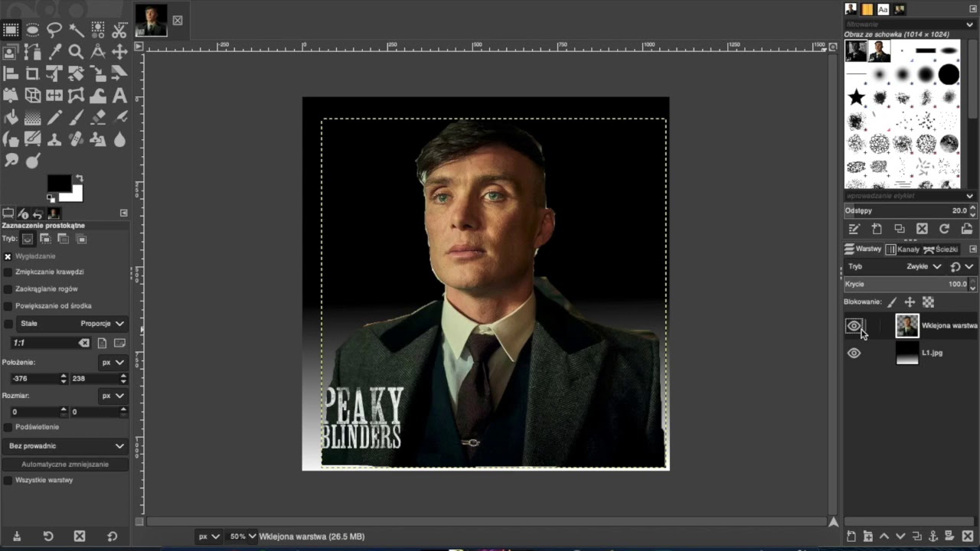The image size is (980, 551).
Task: Open the Undo History tab
Action: pos(38,214)
